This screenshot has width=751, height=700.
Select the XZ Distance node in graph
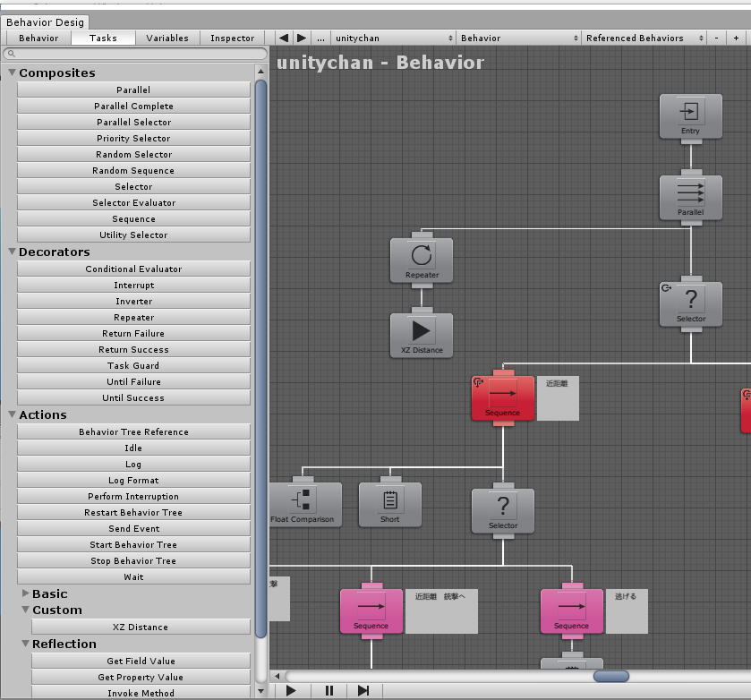click(422, 336)
